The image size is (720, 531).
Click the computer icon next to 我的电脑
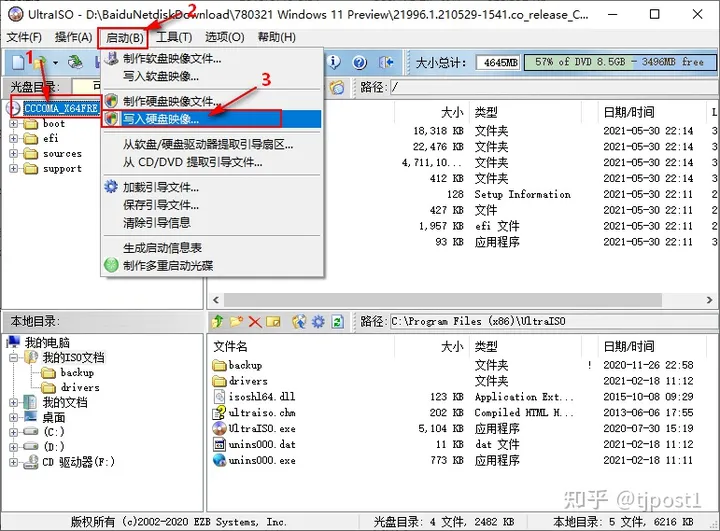(14, 342)
